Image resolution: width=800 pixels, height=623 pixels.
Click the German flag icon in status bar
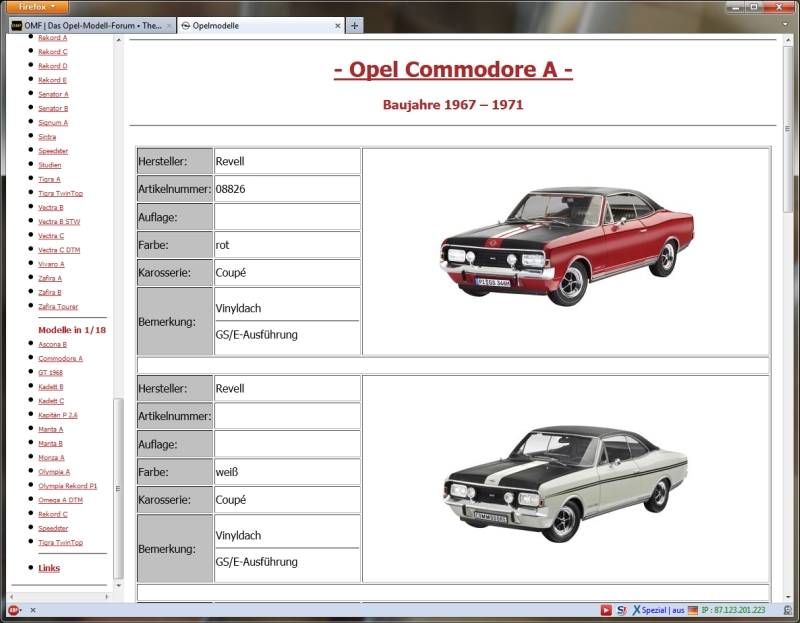693,610
